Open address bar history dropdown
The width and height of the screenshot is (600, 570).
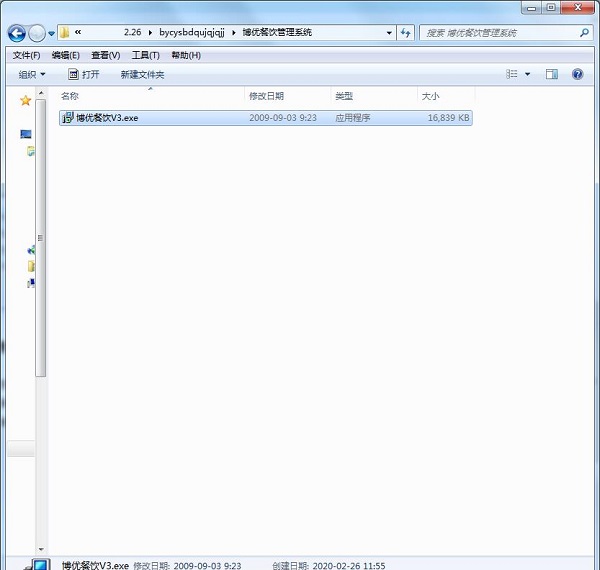click(x=389, y=33)
